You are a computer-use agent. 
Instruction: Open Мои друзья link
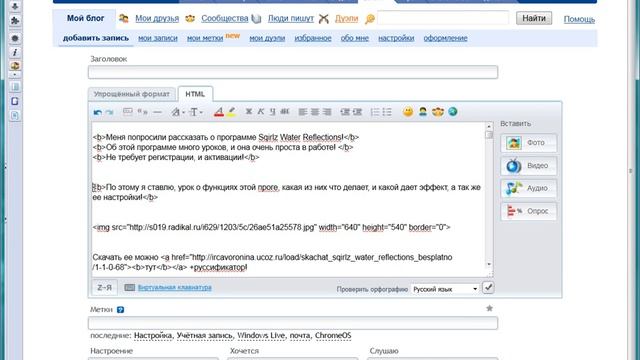157,18
